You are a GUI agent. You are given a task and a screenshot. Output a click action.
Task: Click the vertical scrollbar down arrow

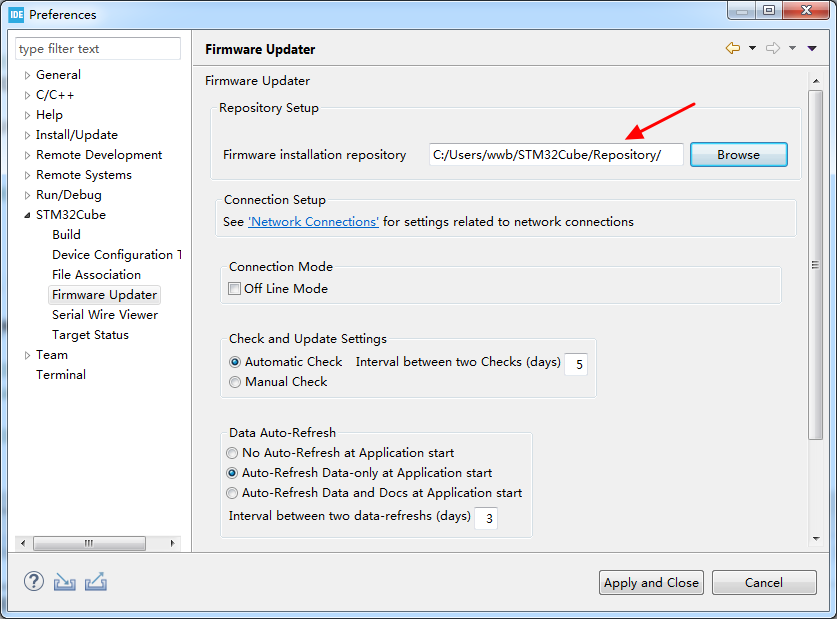click(x=816, y=538)
